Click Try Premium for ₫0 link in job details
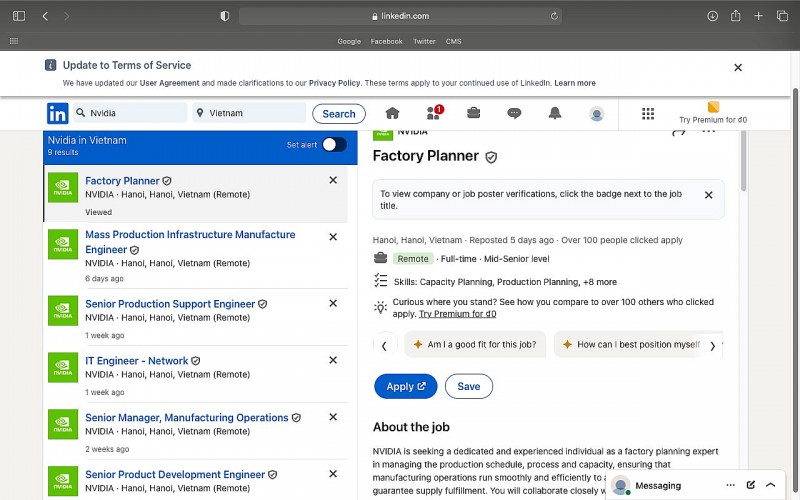The image size is (800, 500). click(x=457, y=314)
